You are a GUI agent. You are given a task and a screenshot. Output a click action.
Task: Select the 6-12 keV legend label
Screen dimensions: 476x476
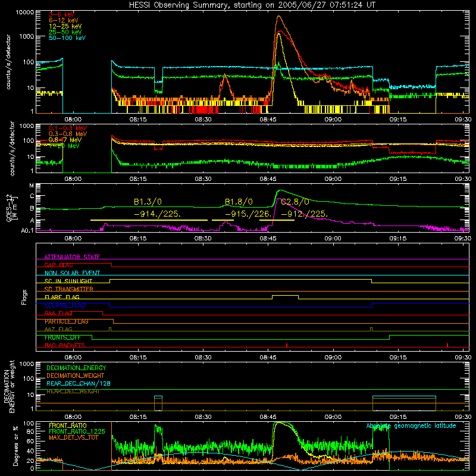coord(64,20)
